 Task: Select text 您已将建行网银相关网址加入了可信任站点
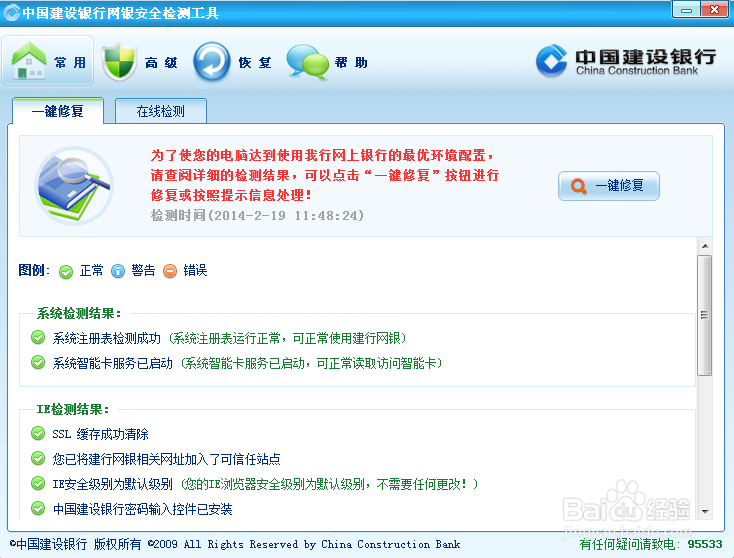(x=166, y=459)
